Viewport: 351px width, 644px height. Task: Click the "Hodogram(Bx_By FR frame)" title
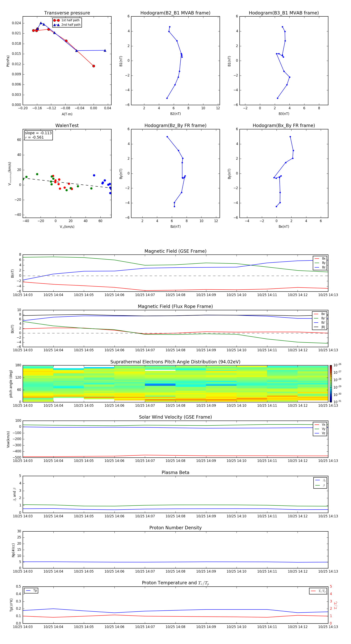(284, 125)
